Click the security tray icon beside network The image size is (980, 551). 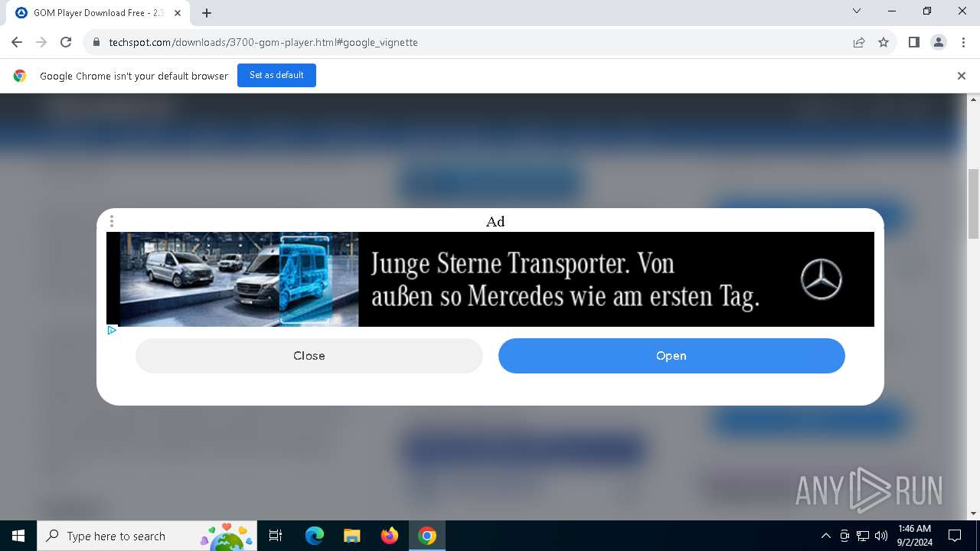pyautogui.click(x=844, y=536)
